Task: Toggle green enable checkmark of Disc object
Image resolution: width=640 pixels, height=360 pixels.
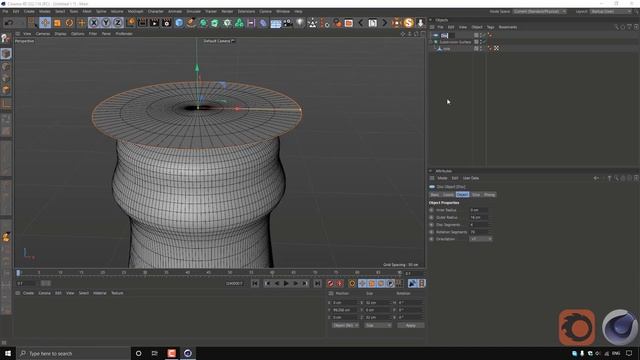Action: pos(484,35)
